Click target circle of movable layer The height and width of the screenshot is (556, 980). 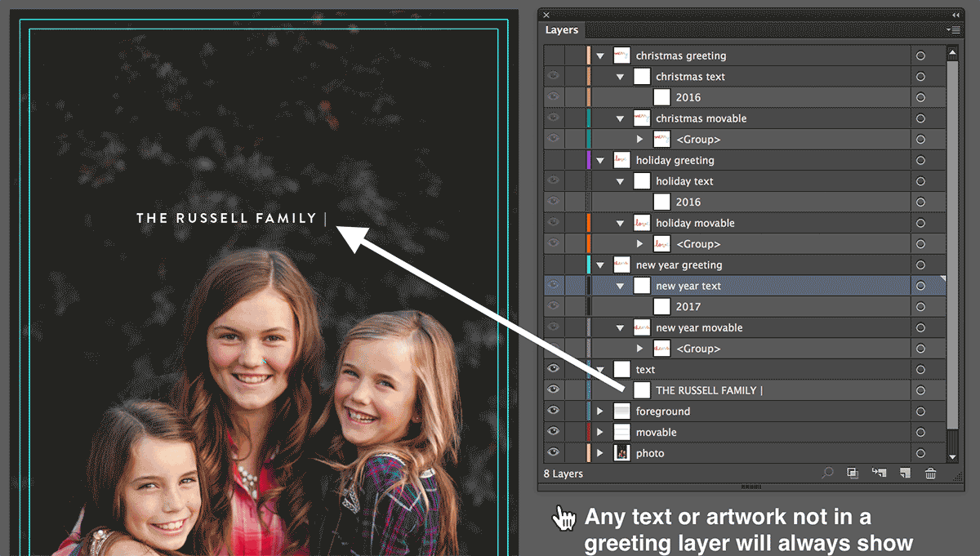pos(920,432)
